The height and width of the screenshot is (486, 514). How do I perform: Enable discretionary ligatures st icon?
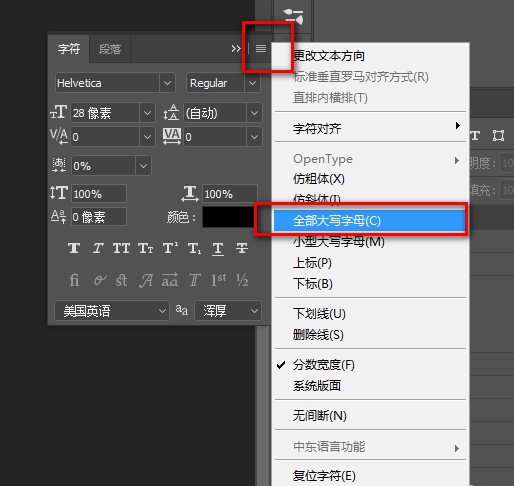point(121,280)
